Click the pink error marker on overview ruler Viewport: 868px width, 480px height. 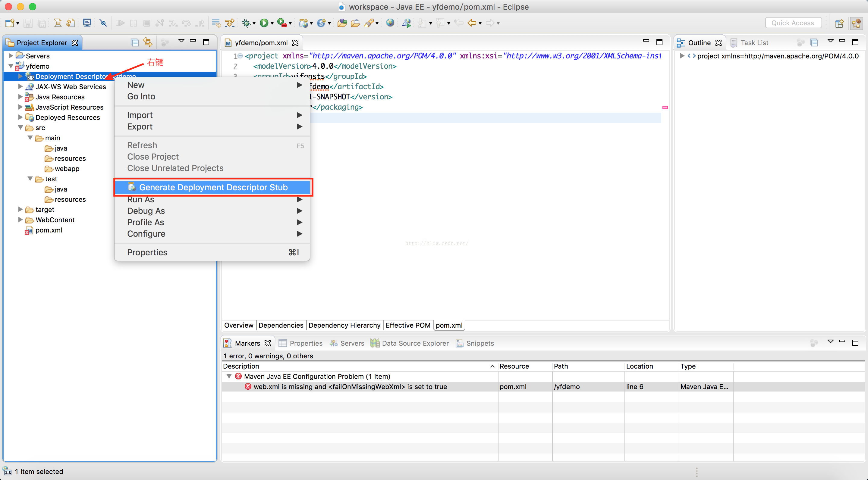coord(665,108)
